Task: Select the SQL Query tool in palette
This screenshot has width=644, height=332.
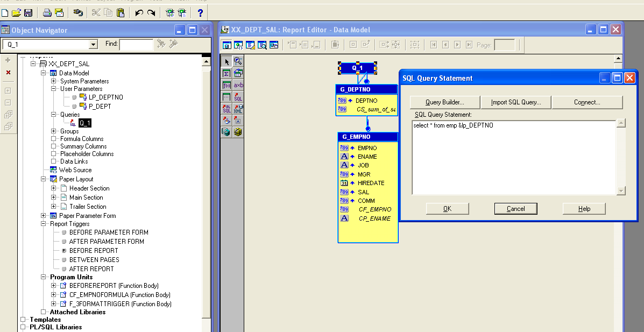Action: pyautogui.click(x=238, y=97)
